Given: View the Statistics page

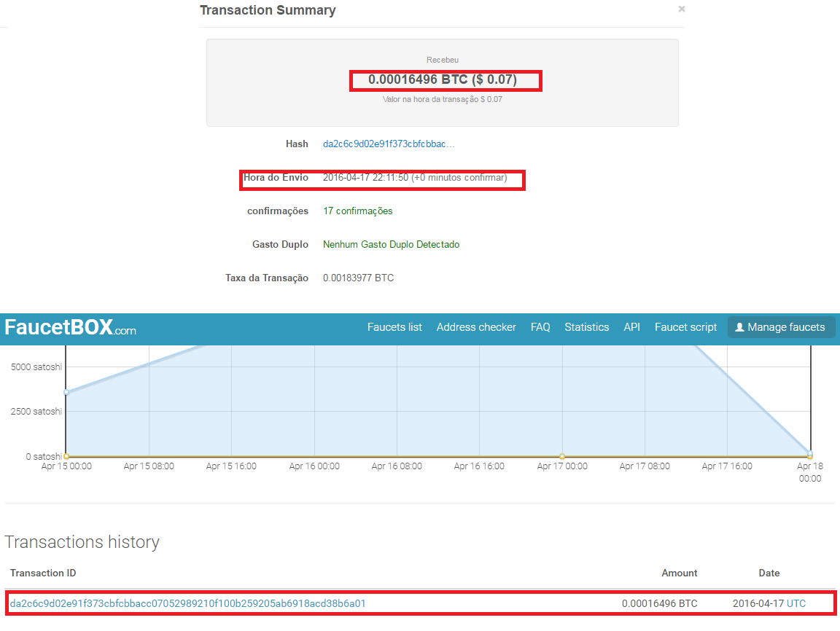Looking at the screenshot, I should 586,327.
